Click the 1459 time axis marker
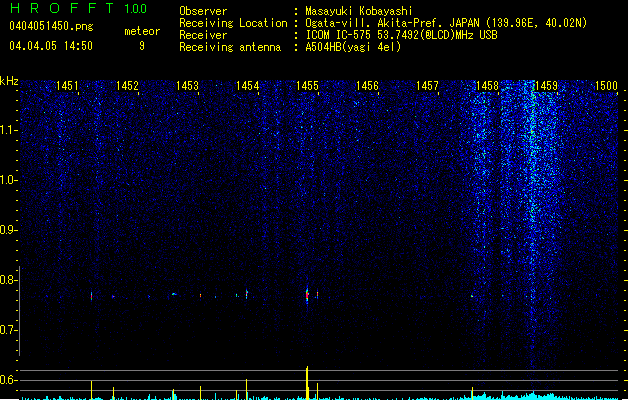629x400 pixels. [547, 86]
